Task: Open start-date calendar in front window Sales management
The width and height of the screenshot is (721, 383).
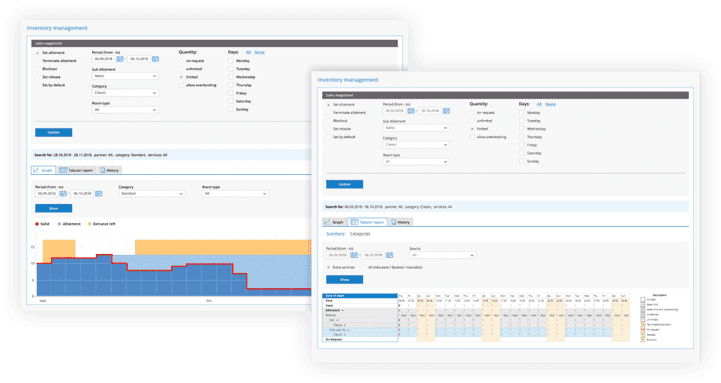Action: coord(411,111)
